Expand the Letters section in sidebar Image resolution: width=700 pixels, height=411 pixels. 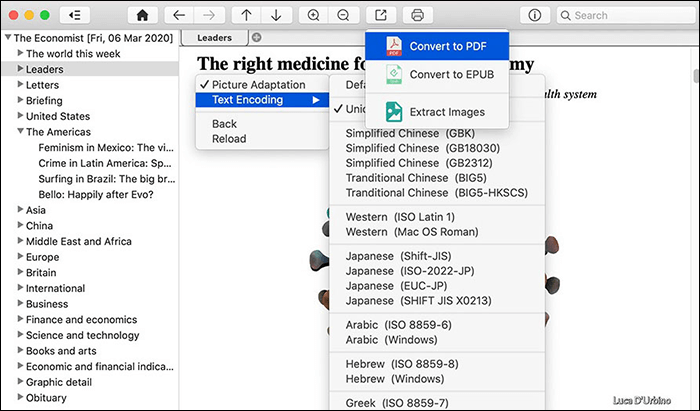point(20,85)
